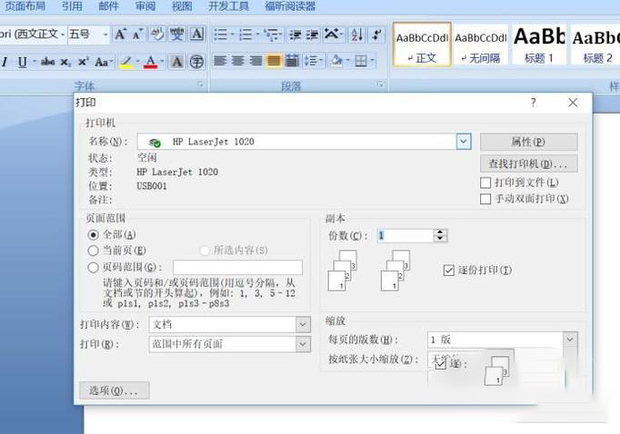Viewport: 620px width, 434px height.
Task: Select the 页码范围(G) radio button
Action: pyautogui.click(x=93, y=268)
